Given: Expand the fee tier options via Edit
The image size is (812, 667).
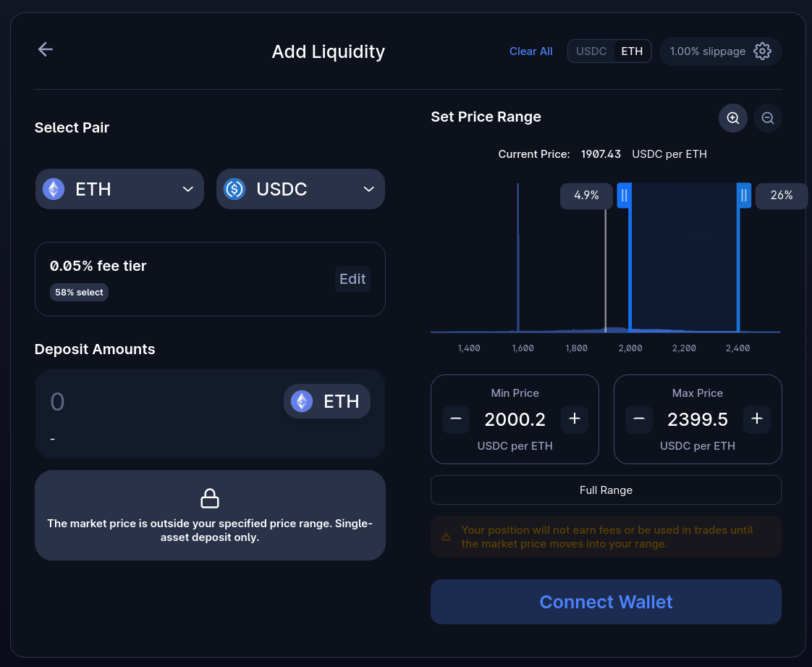Looking at the screenshot, I should 352,279.
